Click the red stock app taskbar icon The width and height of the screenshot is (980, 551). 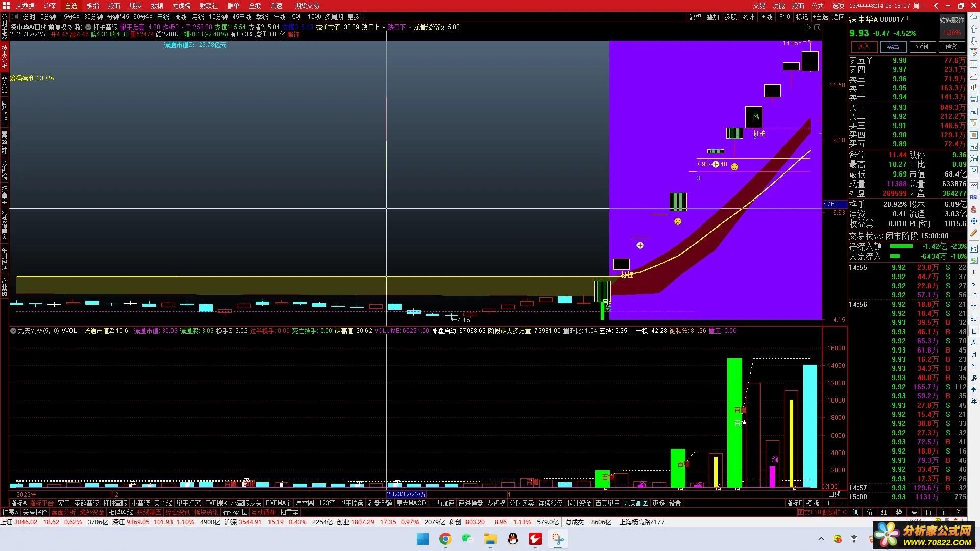pos(535,539)
